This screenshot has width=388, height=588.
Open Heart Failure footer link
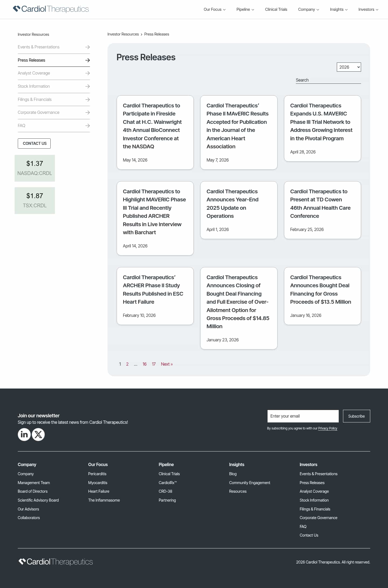pyautogui.click(x=99, y=491)
